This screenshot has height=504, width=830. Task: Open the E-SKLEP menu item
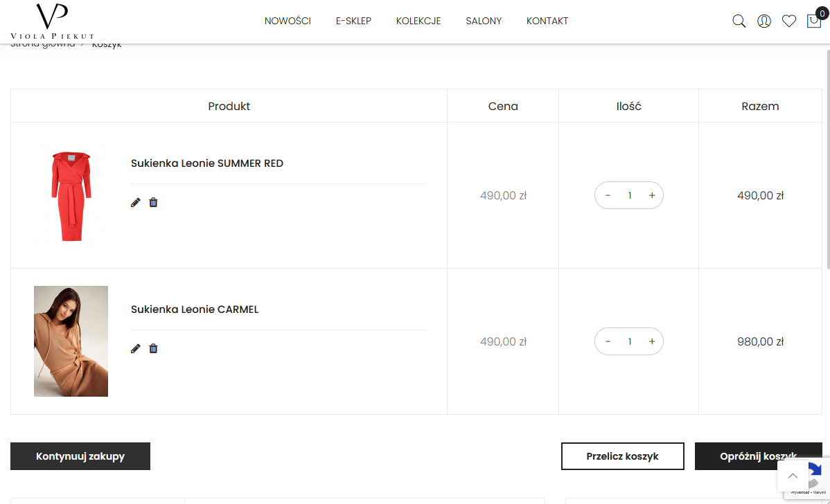click(x=353, y=21)
